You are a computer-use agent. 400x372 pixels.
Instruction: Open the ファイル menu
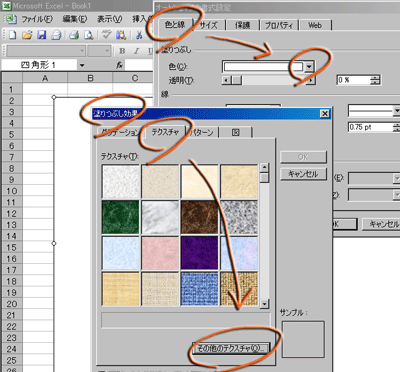[37, 19]
